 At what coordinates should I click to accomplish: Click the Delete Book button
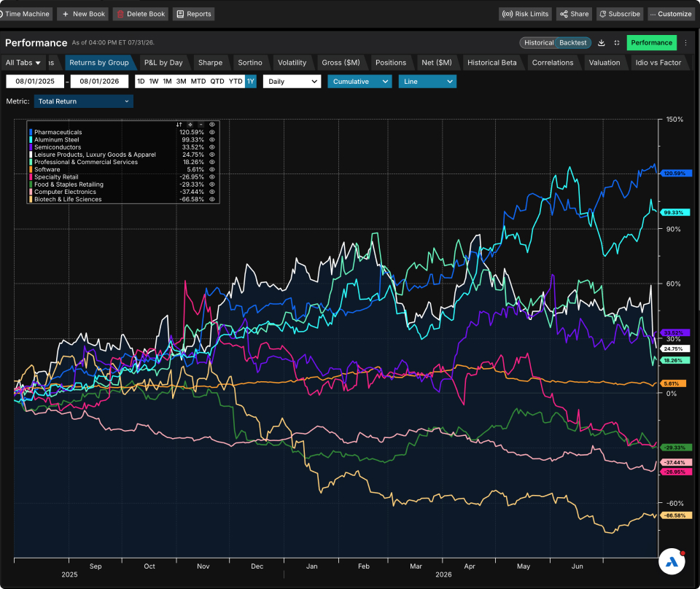(x=141, y=14)
